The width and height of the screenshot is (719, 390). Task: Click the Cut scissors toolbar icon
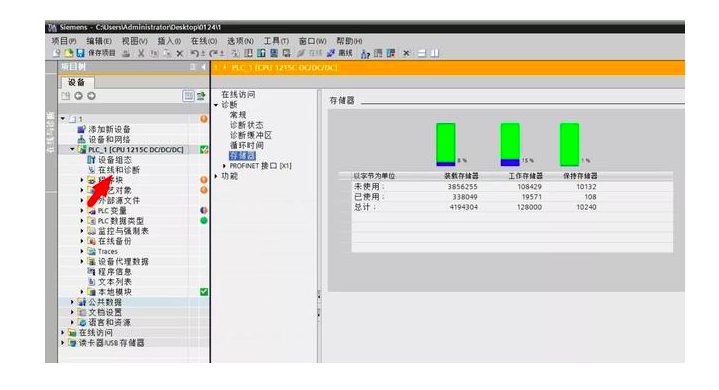141,53
